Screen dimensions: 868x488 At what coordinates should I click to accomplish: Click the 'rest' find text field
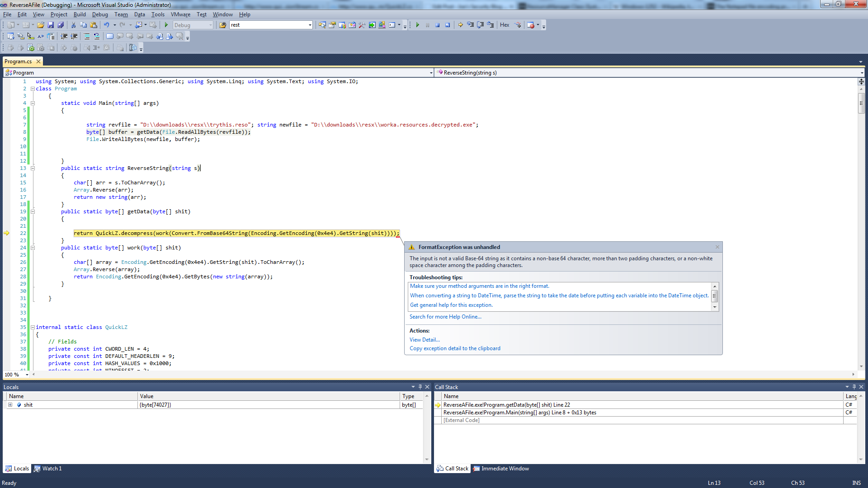[268, 25]
